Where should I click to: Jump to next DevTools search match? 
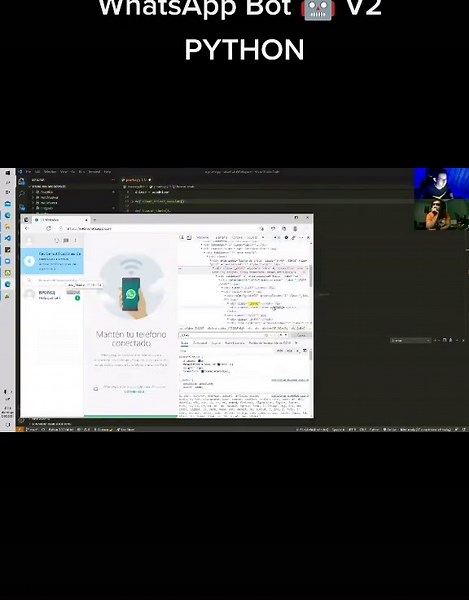coord(286,335)
